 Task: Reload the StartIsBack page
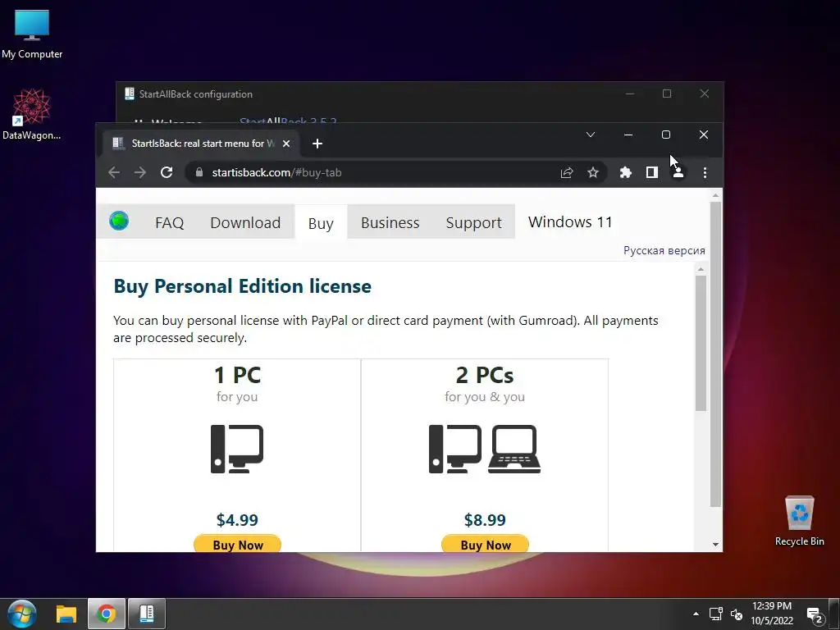pyautogui.click(x=167, y=172)
